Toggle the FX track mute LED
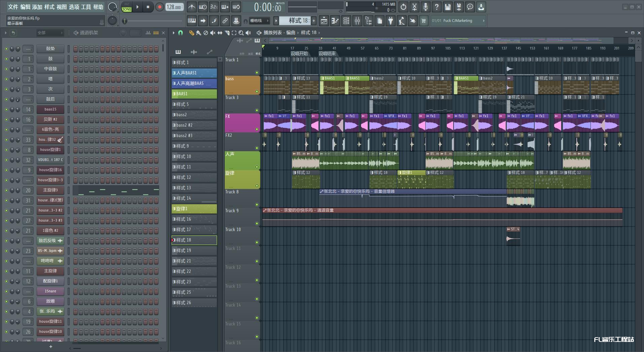Viewport: 644px width, 352px height. (257, 129)
